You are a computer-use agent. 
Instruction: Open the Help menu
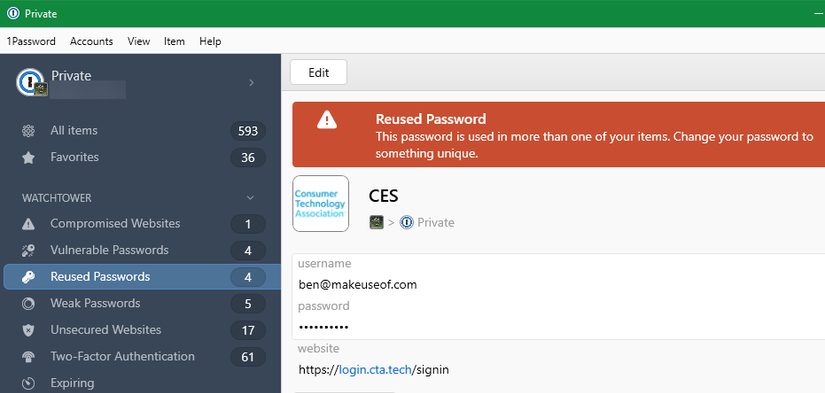pos(210,41)
